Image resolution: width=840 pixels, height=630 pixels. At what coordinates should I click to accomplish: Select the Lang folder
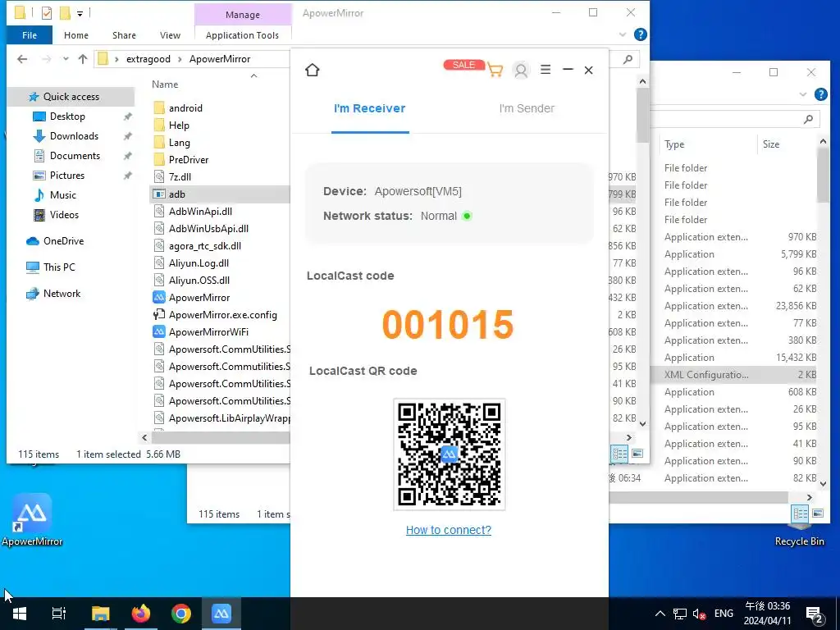coord(179,143)
